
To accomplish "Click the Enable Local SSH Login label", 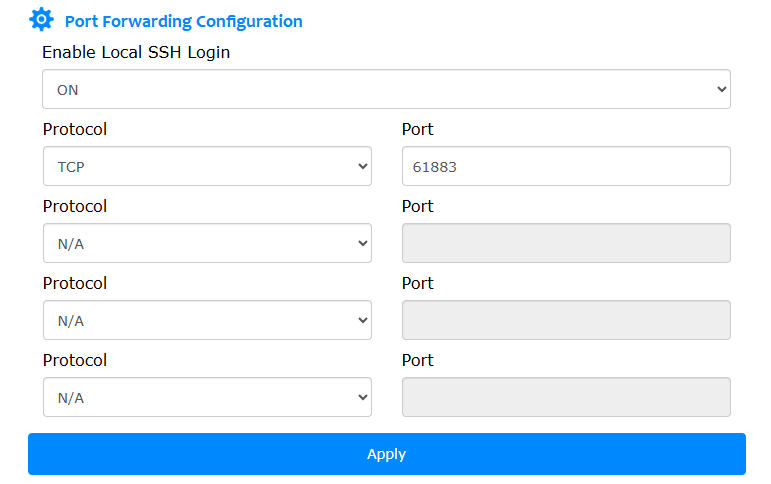I will click(136, 52).
